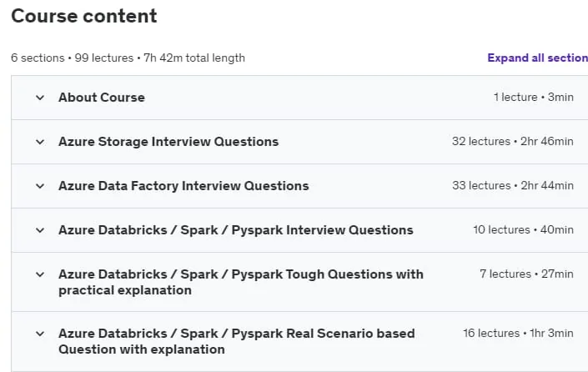Click the Course content heading
This screenshot has width=588, height=372.
tap(84, 16)
